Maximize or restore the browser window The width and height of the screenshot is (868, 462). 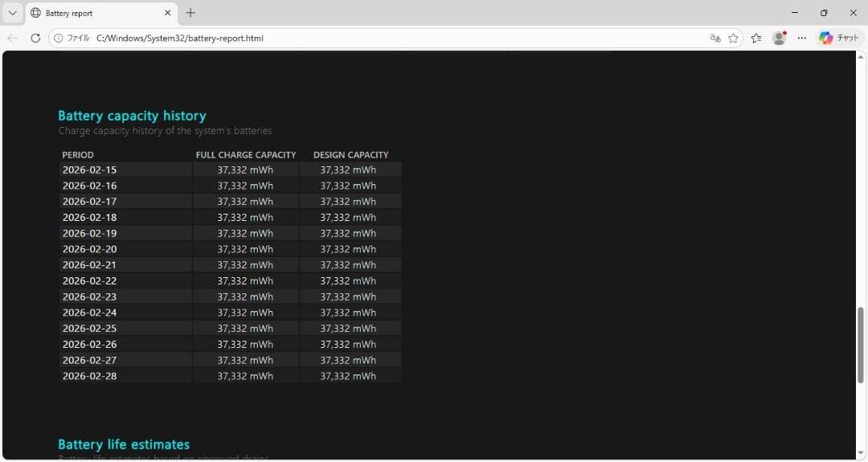coord(824,13)
